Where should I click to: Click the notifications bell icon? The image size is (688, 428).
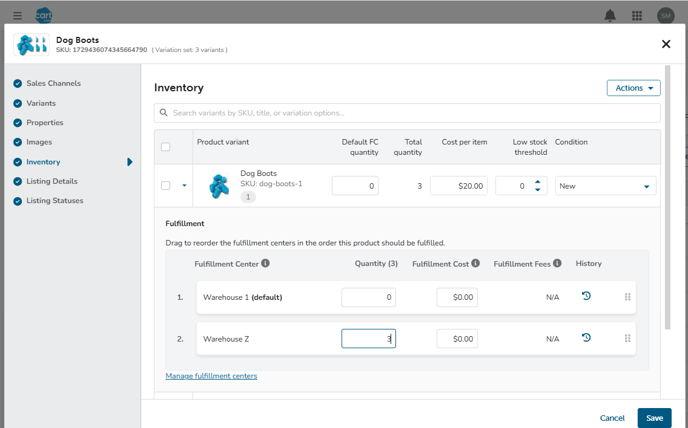[x=610, y=16]
